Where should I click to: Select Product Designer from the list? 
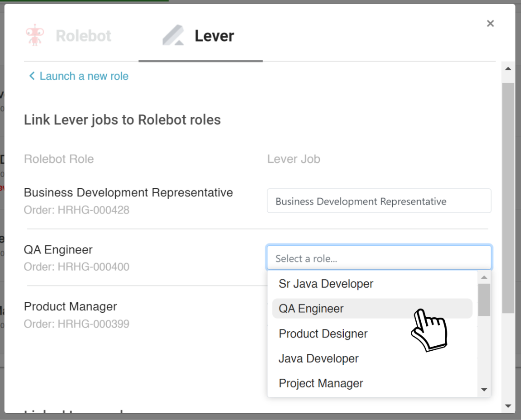pyautogui.click(x=323, y=334)
